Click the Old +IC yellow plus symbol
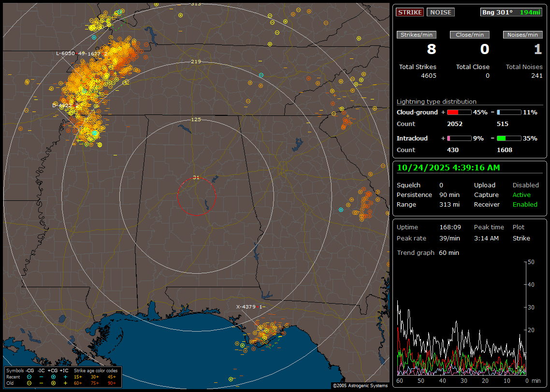 tap(65, 383)
